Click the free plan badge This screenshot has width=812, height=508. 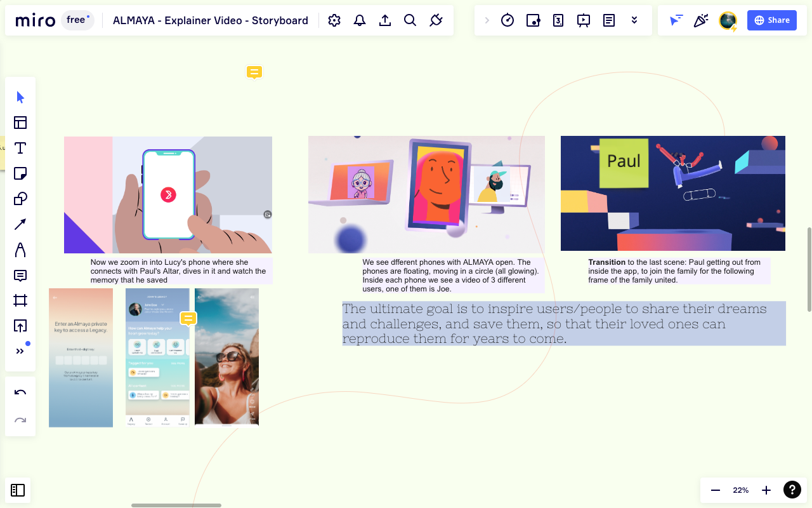(x=78, y=20)
